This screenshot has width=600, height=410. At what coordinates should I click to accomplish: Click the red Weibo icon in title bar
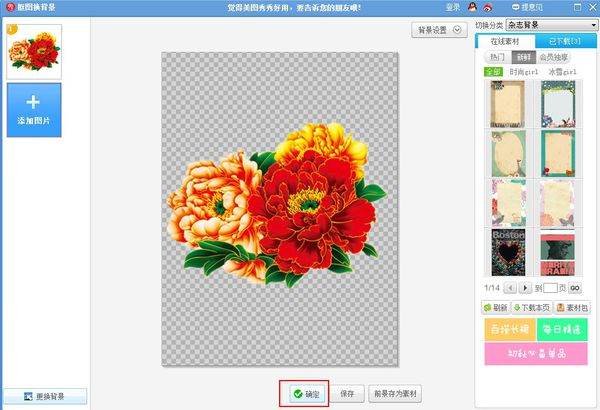pyautogui.click(x=488, y=7)
